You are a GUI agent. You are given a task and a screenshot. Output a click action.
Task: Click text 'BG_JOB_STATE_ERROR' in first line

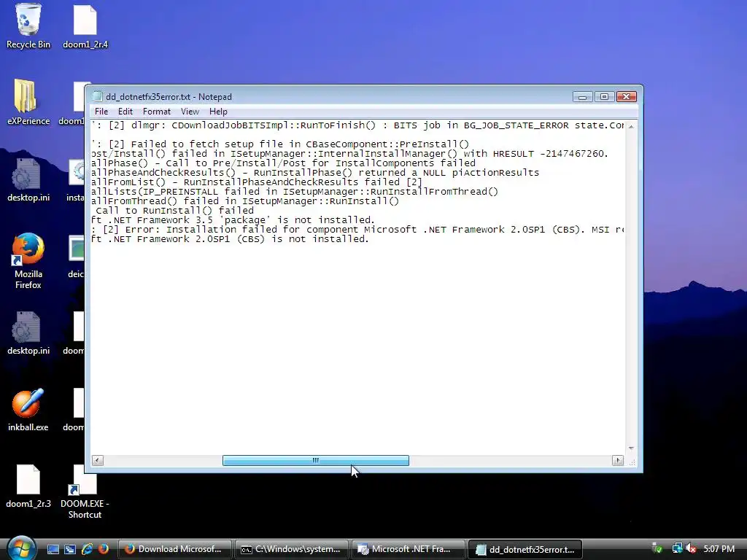coord(516,125)
